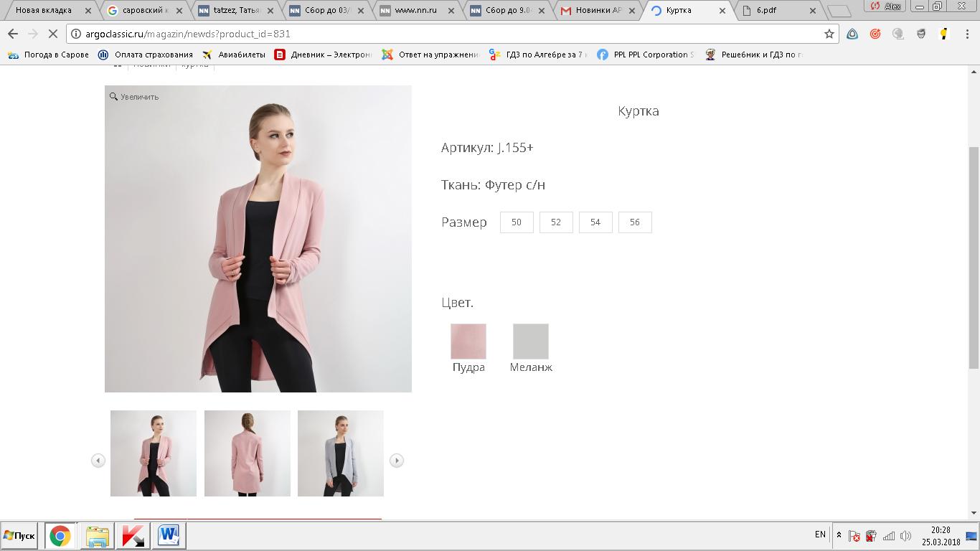Click the back navigation arrow
The width and height of the screenshot is (980, 551).
[x=12, y=34]
